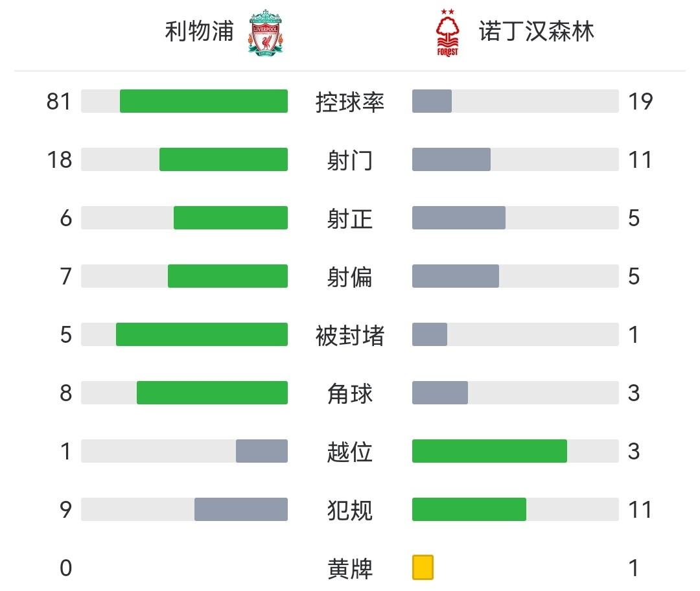Open the 诺丁汉森林 team name
The height and width of the screenshot is (591, 700).
(536, 31)
